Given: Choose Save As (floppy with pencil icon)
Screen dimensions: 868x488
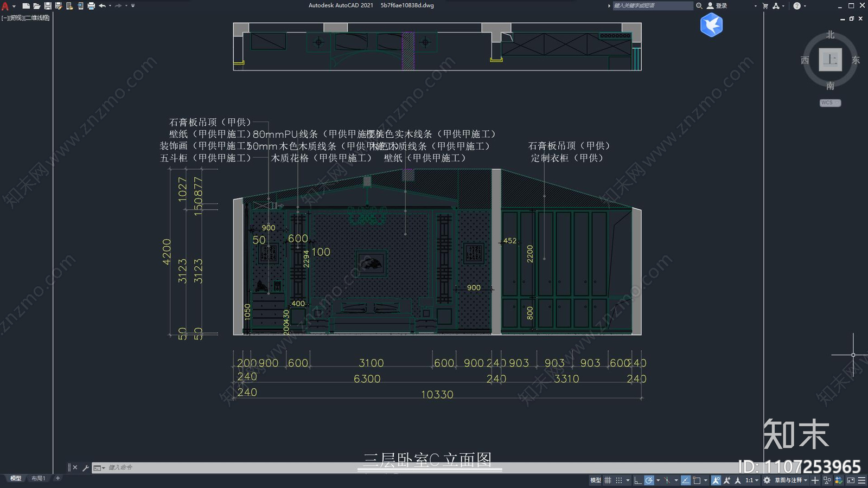Looking at the screenshot, I should (59, 6).
